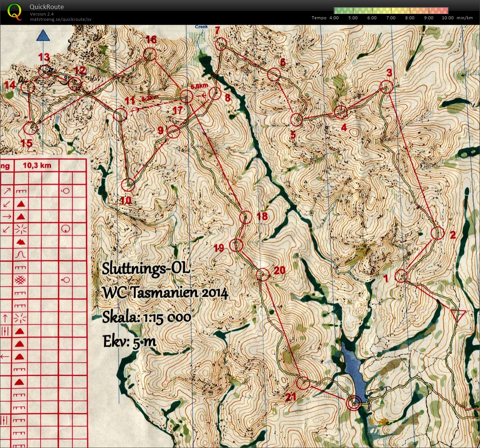
Task: Click the 5:00 tempo value
Action: pos(353,18)
